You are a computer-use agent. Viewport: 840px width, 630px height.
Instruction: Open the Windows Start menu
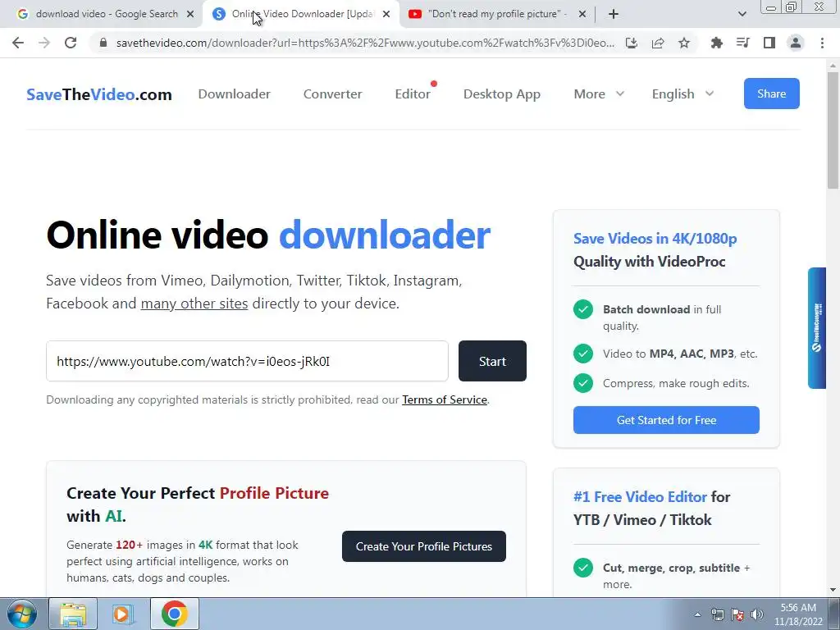pyautogui.click(x=21, y=614)
